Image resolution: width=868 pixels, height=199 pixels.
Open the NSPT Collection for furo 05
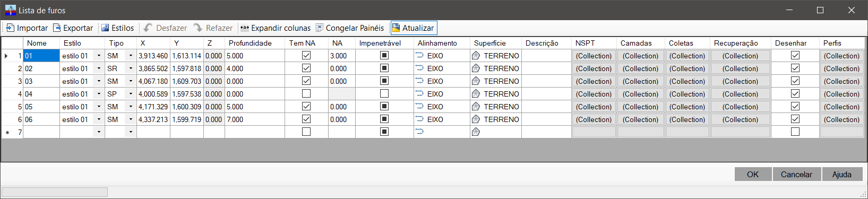click(594, 107)
